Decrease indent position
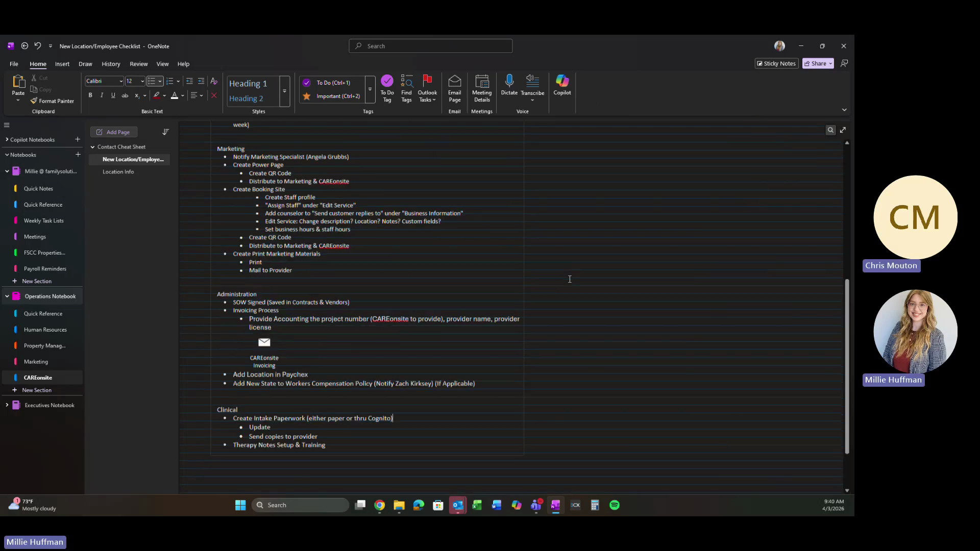The height and width of the screenshot is (551, 980). 189,81
